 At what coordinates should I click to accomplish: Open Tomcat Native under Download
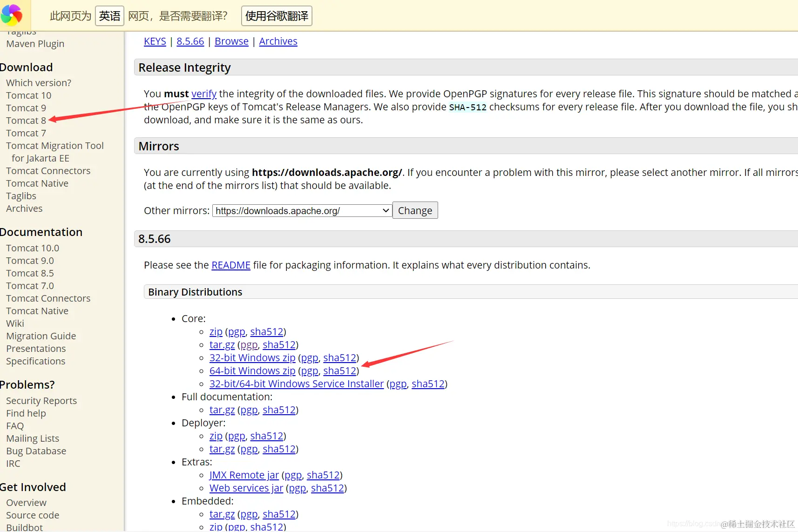[37, 183]
